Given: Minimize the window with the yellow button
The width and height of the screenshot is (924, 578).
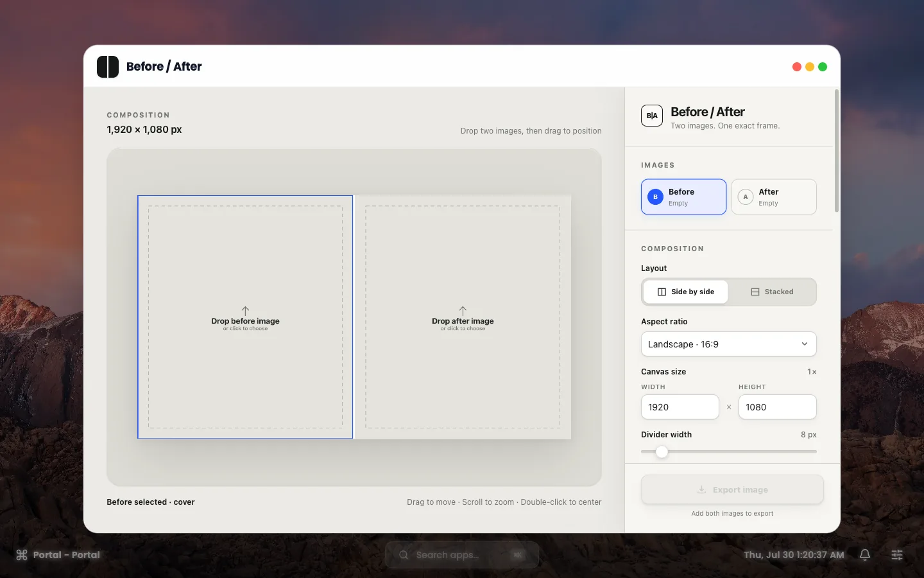Looking at the screenshot, I should coord(810,67).
